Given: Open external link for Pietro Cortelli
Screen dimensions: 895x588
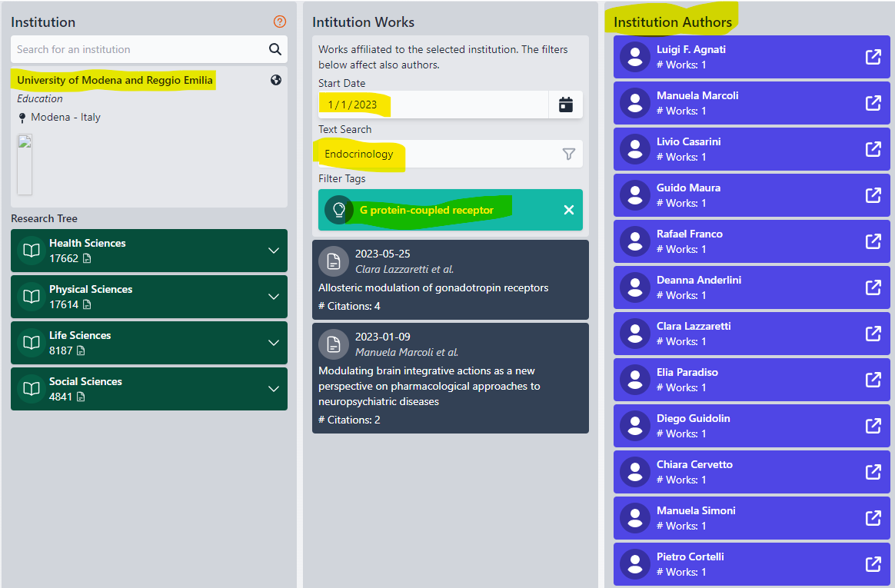Looking at the screenshot, I should [x=873, y=565].
